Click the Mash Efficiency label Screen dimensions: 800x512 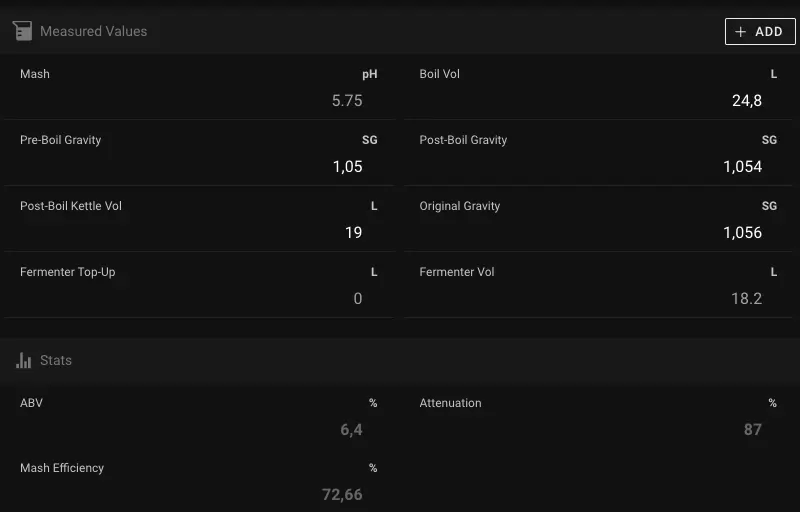coord(62,468)
